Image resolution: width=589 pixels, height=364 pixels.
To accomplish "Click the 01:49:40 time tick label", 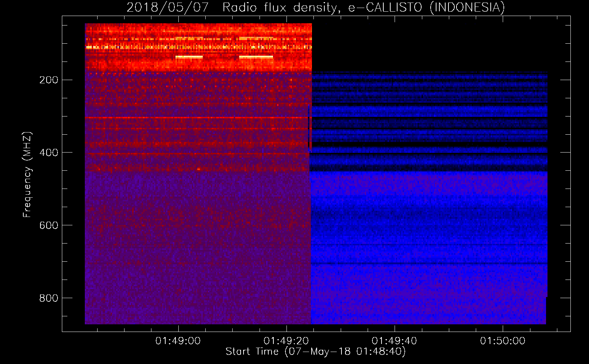I will pos(394,341).
